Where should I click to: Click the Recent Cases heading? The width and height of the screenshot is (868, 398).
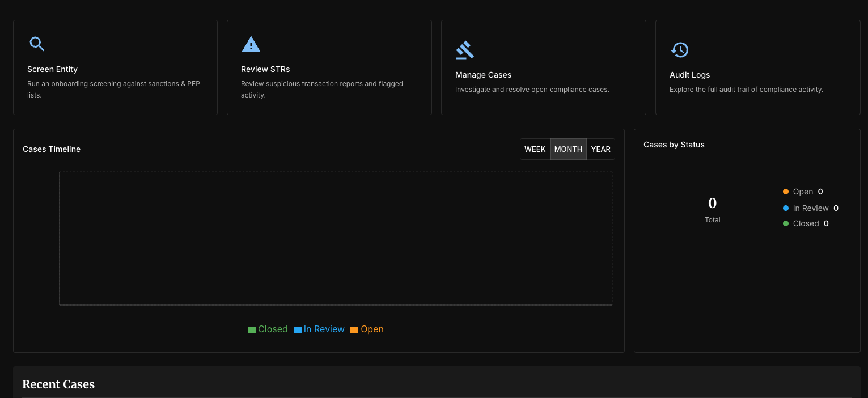coord(58,384)
